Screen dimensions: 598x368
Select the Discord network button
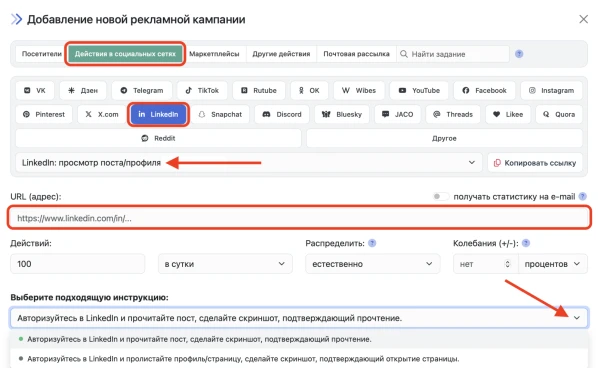(x=282, y=114)
